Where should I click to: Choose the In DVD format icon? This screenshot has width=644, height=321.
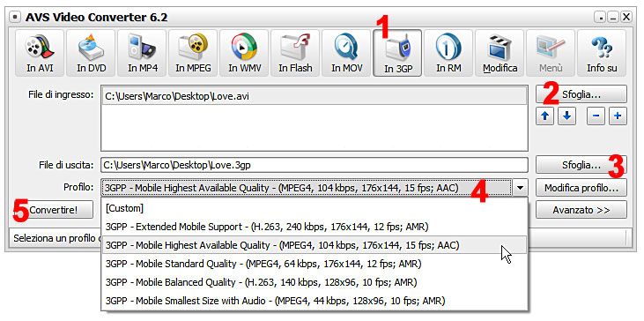pyautogui.click(x=91, y=53)
